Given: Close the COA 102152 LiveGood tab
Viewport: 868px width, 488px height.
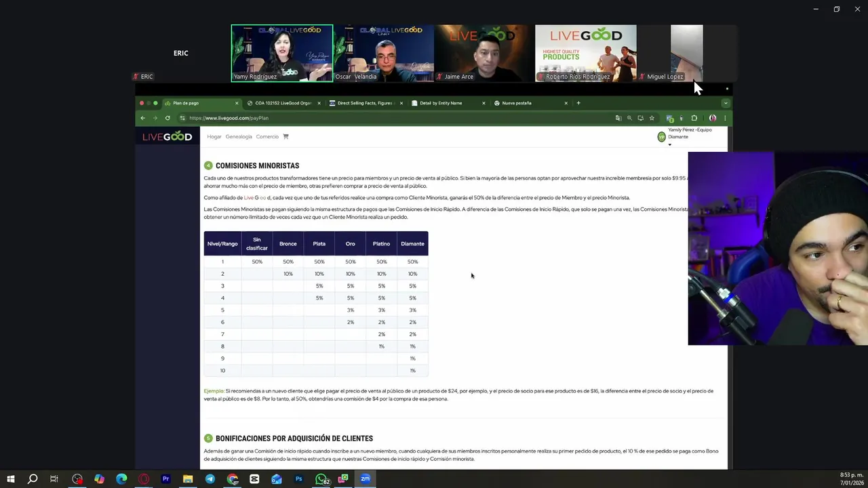Looking at the screenshot, I should [319, 103].
